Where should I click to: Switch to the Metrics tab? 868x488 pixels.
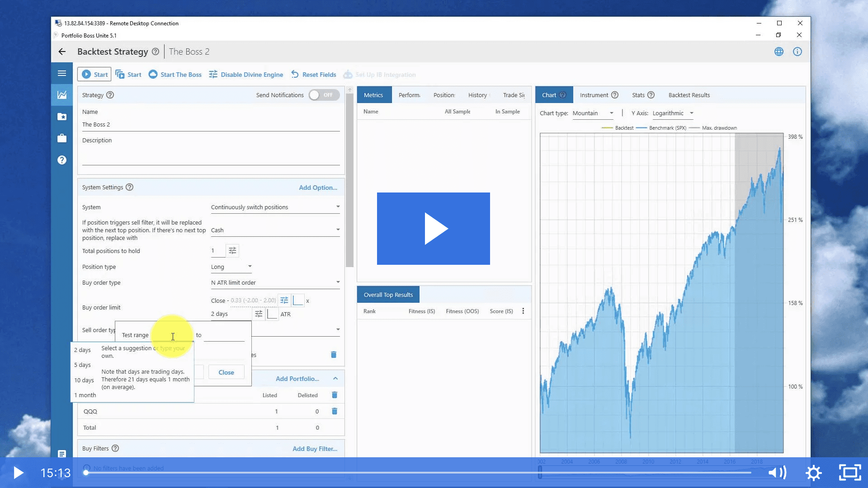coord(373,95)
